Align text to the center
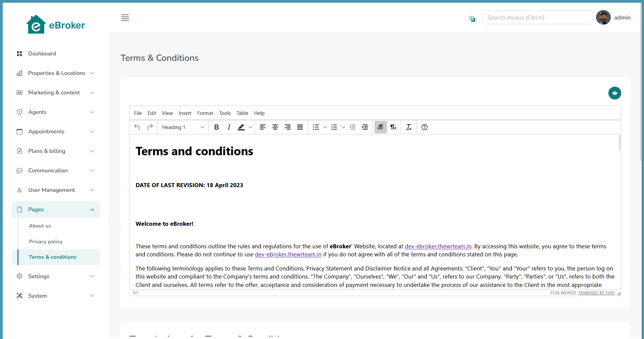This screenshot has height=339, width=644. point(275,127)
